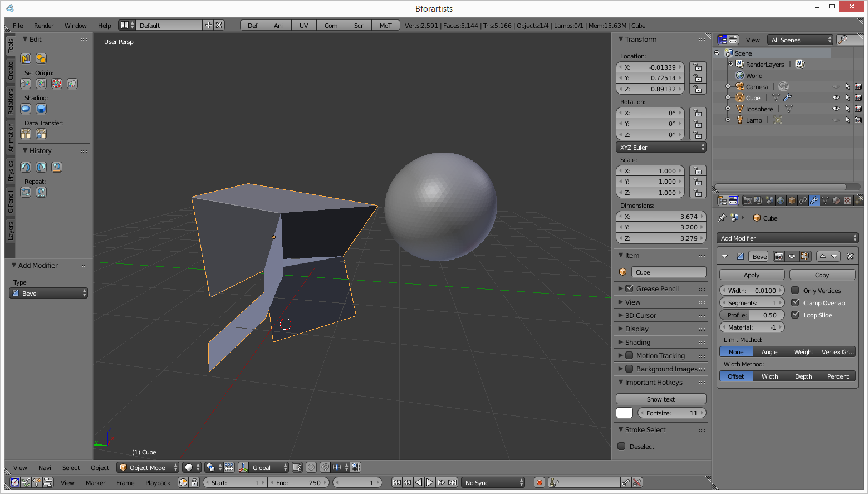The image size is (868, 494).
Task: Switch to the Ani layout tab
Action: tap(278, 25)
